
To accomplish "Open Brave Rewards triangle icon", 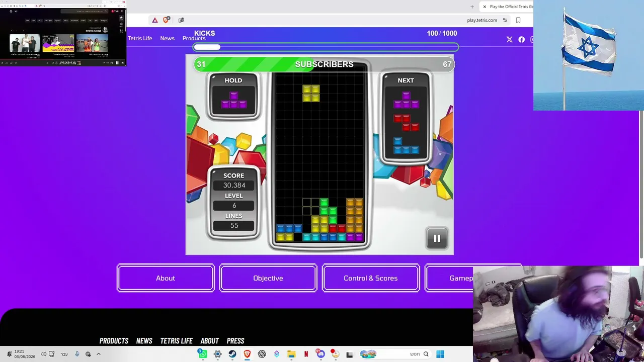I will click(x=155, y=20).
